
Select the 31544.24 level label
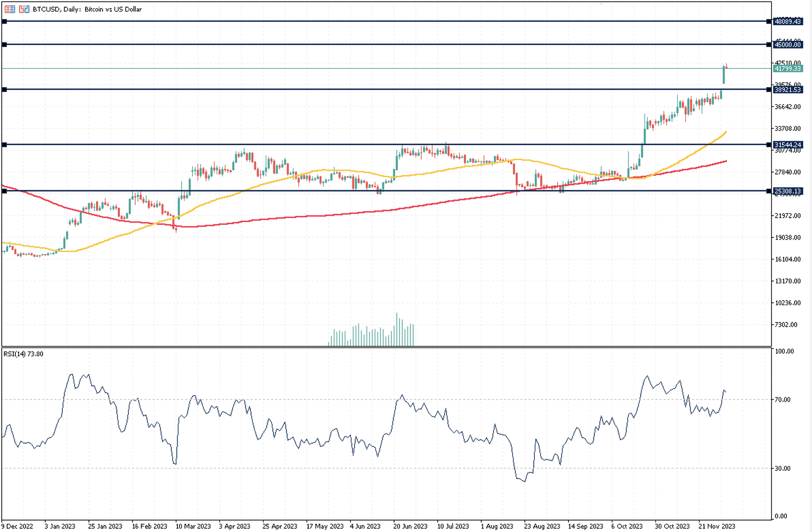click(788, 145)
